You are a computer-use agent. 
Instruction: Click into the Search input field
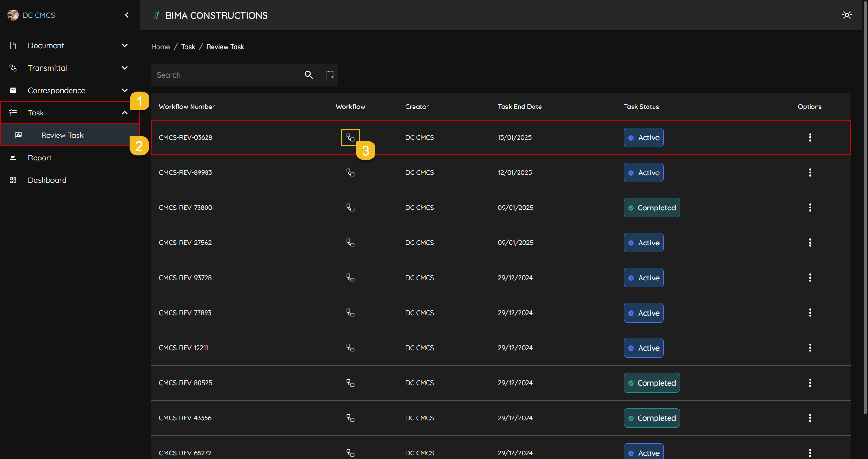(227, 75)
